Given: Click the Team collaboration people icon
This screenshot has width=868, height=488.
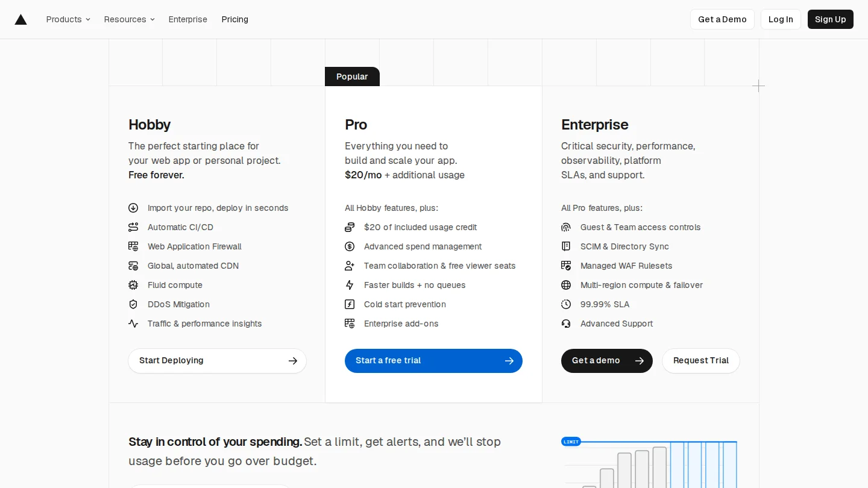Looking at the screenshot, I should 350,266.
